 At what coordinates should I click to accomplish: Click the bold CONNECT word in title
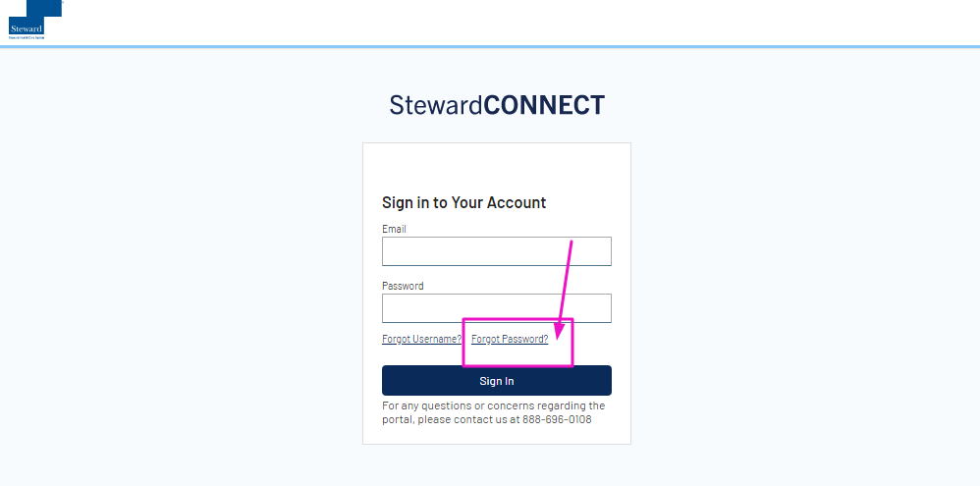coord(544,105)
